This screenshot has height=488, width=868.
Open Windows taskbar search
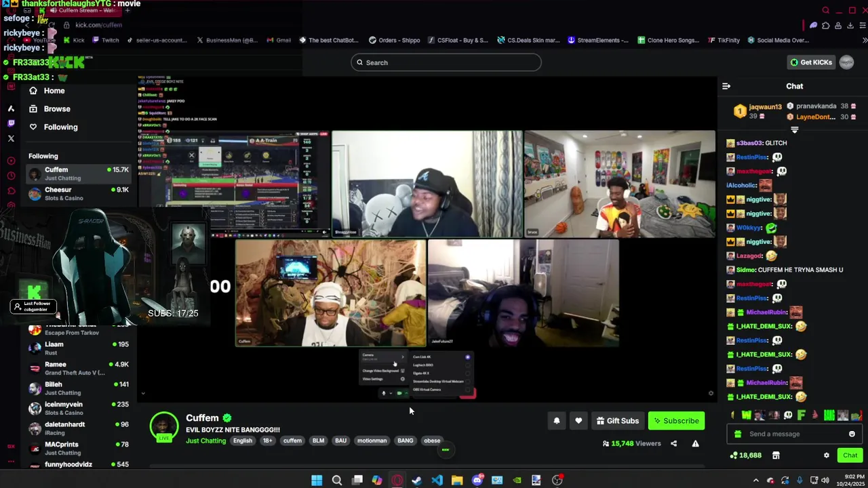tap(336, 481)
